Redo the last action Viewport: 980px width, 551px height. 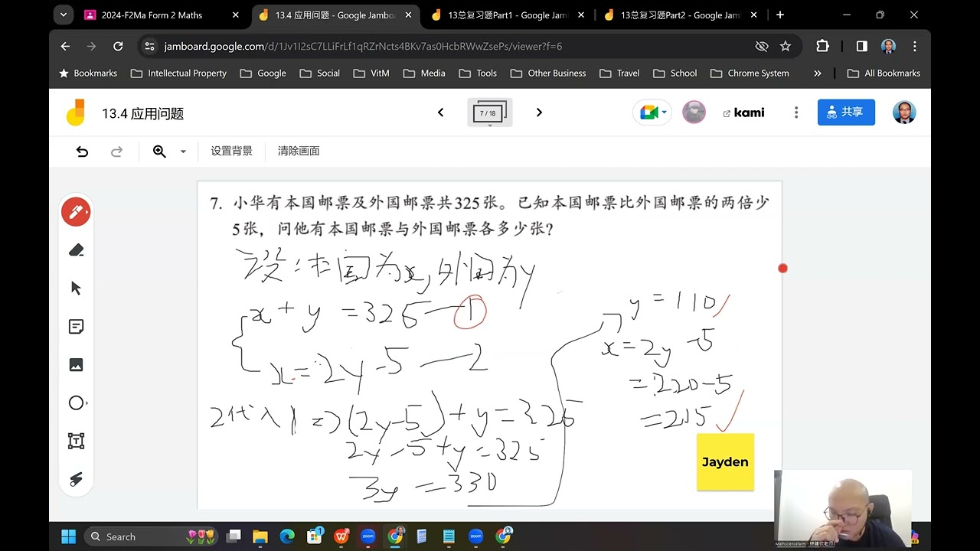[x=116, y=152]
